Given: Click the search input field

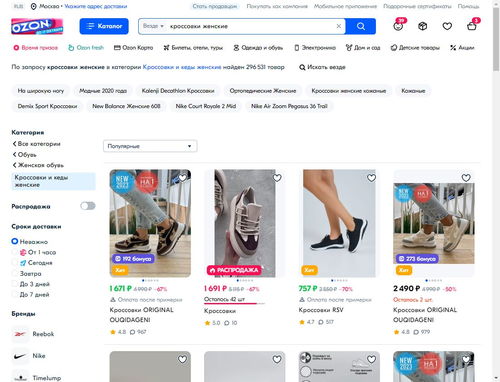Looking at the screenshot, I should point(252,26).
